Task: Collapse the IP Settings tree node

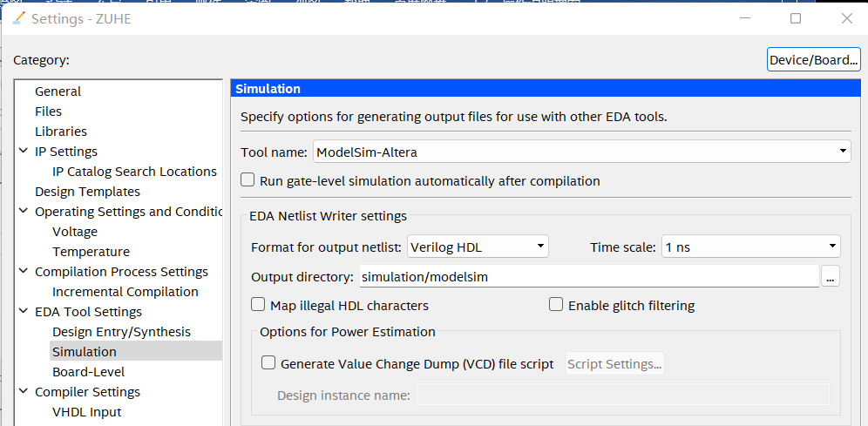Action: coord(24,152)
